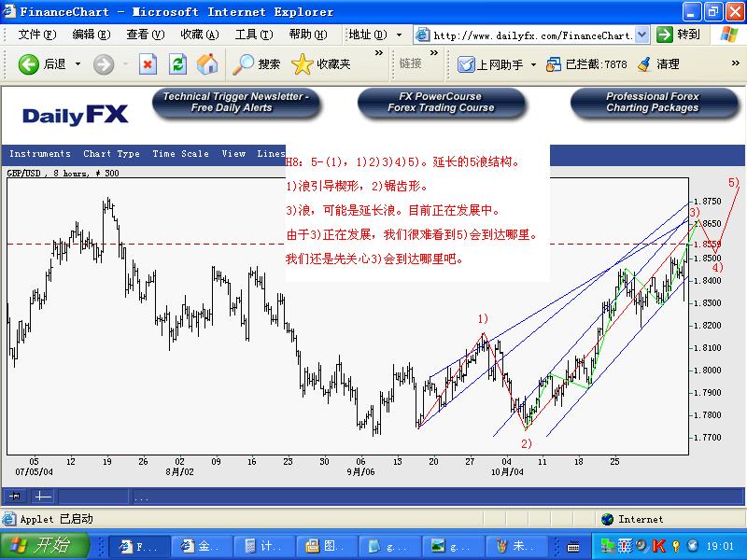This screenshot has height=560, width=747.
Task: Click the Stop loading icon
Action: coord(148,64)
